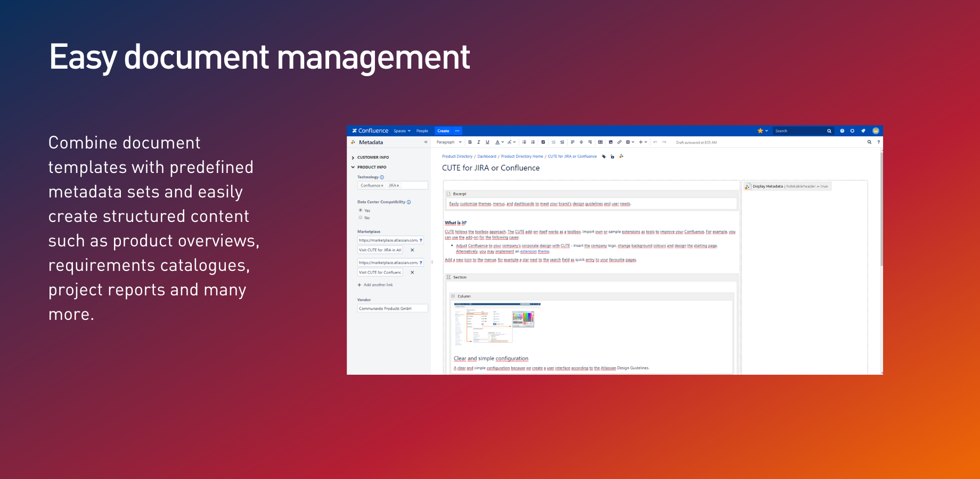Screen dimensions: 980x479
Task: Open the Product Directory breadcrumb
Action: click(x=457, y=156)
